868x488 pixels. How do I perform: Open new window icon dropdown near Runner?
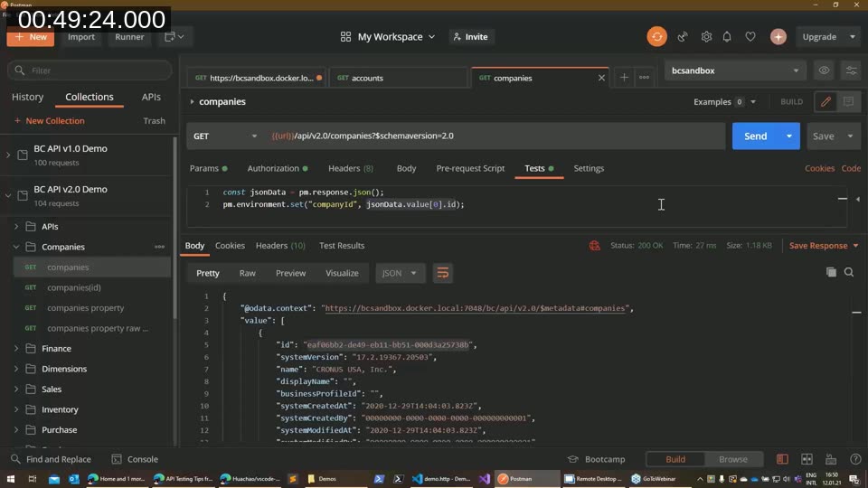pyautogui.click(x=174, y=36)
